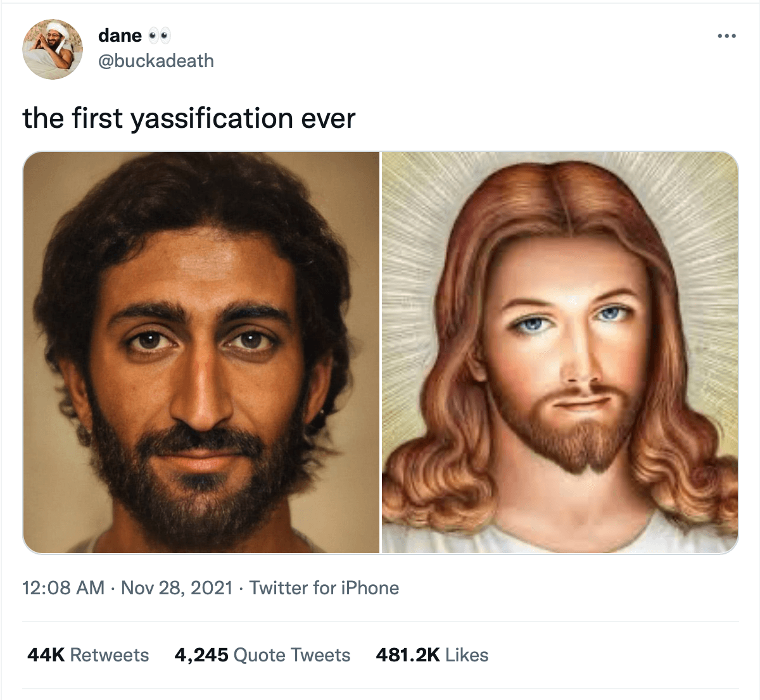View the 4,245 Quote Tweets list
The image size is (760, 700).
262,655
